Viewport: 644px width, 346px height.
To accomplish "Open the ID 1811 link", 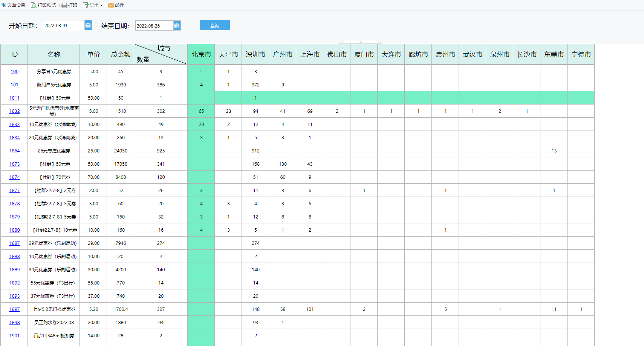I will click(14, 98).
